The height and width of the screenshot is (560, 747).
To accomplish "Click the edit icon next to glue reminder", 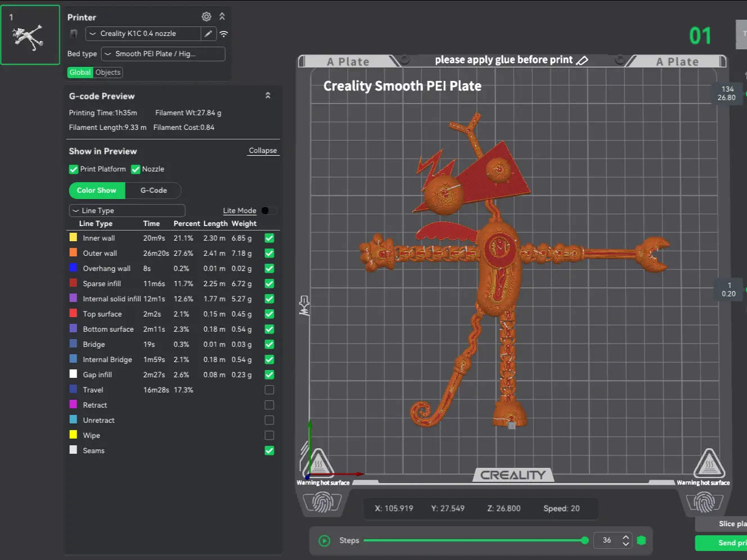I will click(x=582, y=60).
